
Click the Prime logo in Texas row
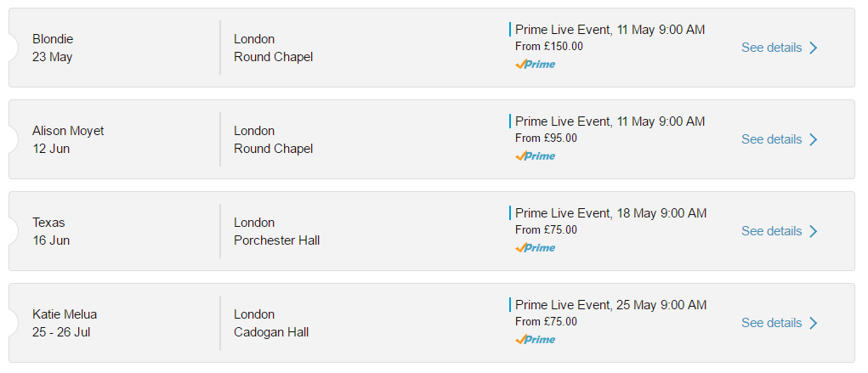click(x=535, y=248)
